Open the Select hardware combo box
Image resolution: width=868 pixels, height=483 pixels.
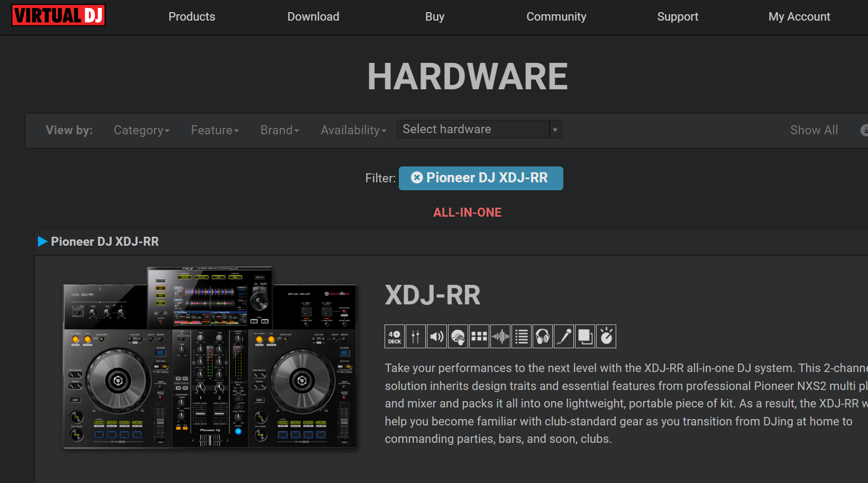pos(479,129)
